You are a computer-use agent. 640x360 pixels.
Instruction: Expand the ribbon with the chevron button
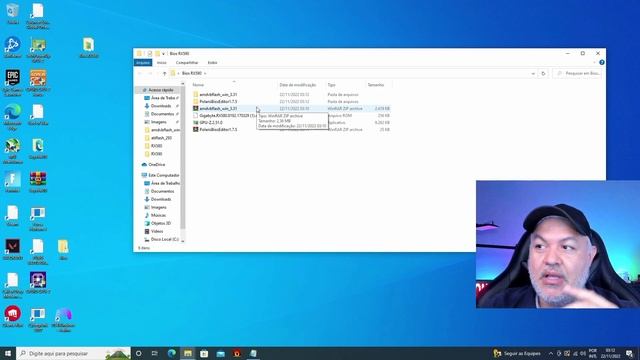click(594, 62)
